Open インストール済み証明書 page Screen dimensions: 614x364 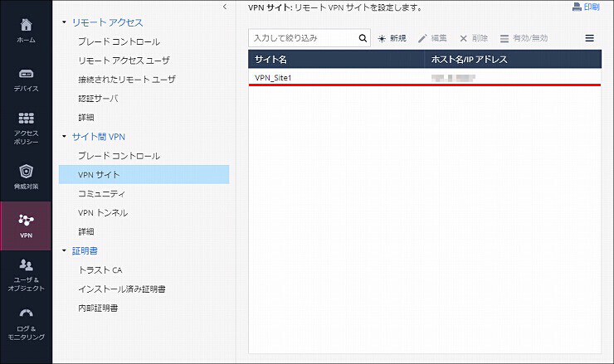click(x=122, y=289)
